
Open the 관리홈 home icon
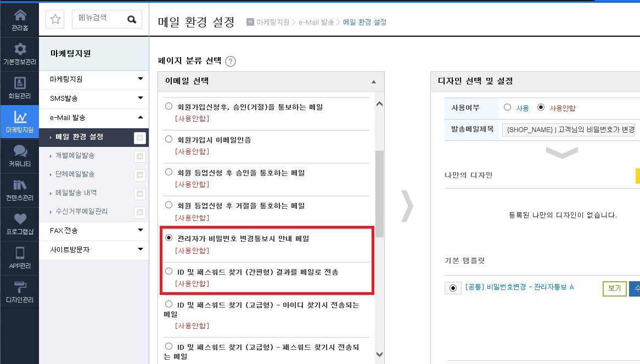tap(20, 15)
